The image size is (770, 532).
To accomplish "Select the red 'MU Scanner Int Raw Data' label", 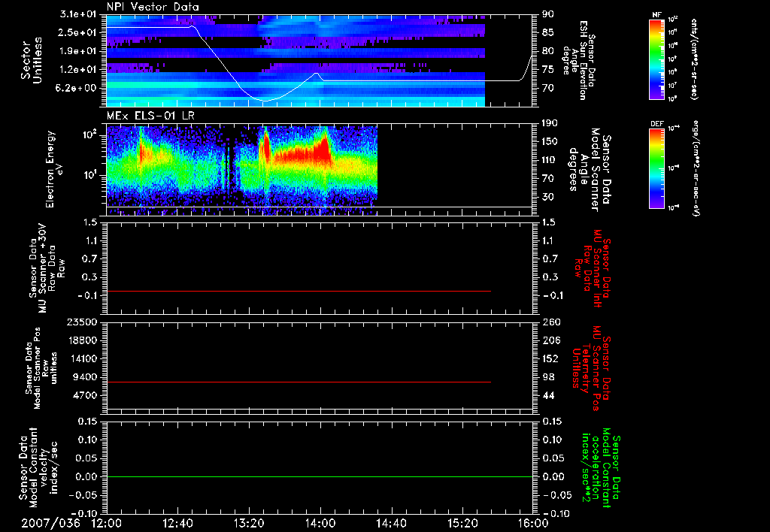I will click(591, 268).
